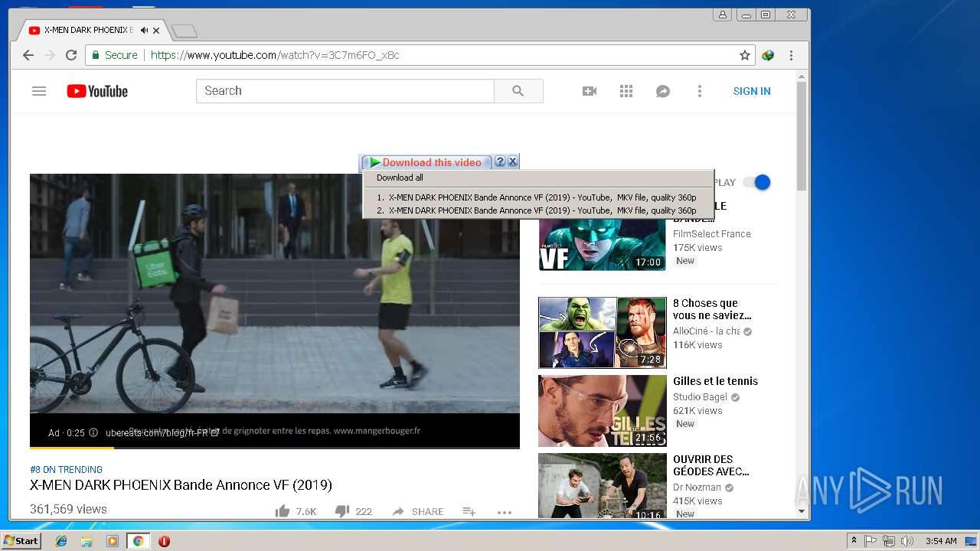Open the #8 ON TRENDING link
980x551 pixels.
(66, 469)
